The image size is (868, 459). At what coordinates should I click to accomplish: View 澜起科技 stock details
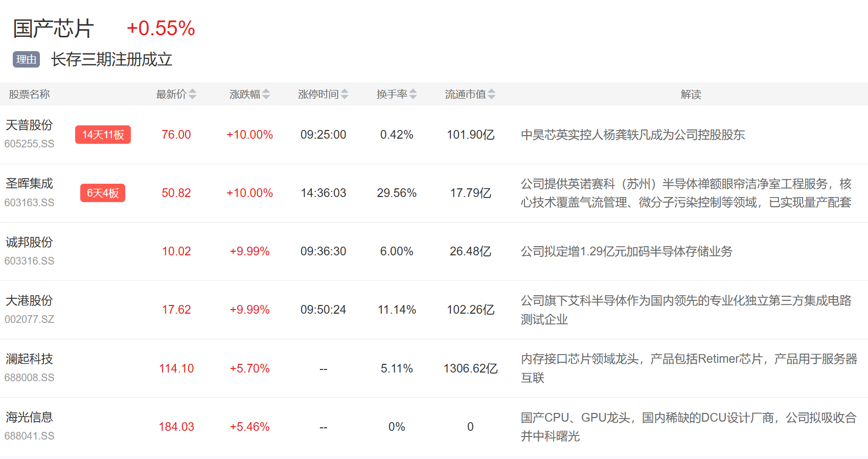(29, 359)
